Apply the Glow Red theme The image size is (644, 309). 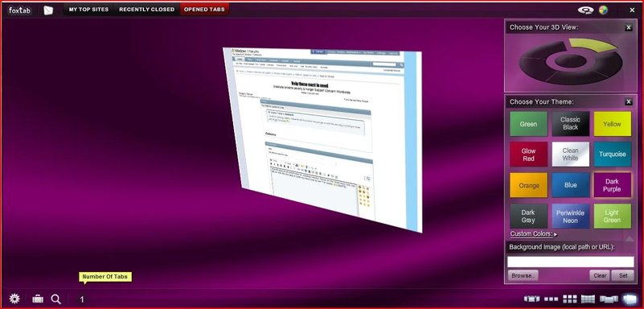click(528, 154)
